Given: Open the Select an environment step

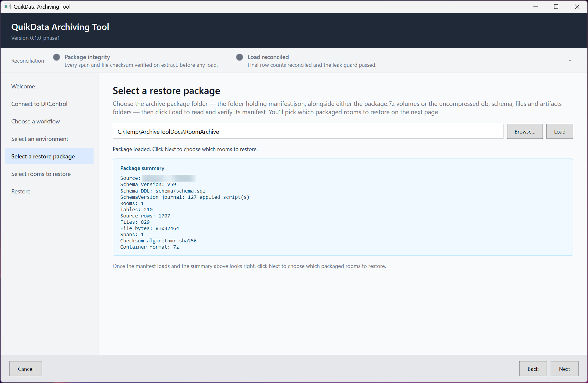Looking at the screenshot, I should click(49, 139).
